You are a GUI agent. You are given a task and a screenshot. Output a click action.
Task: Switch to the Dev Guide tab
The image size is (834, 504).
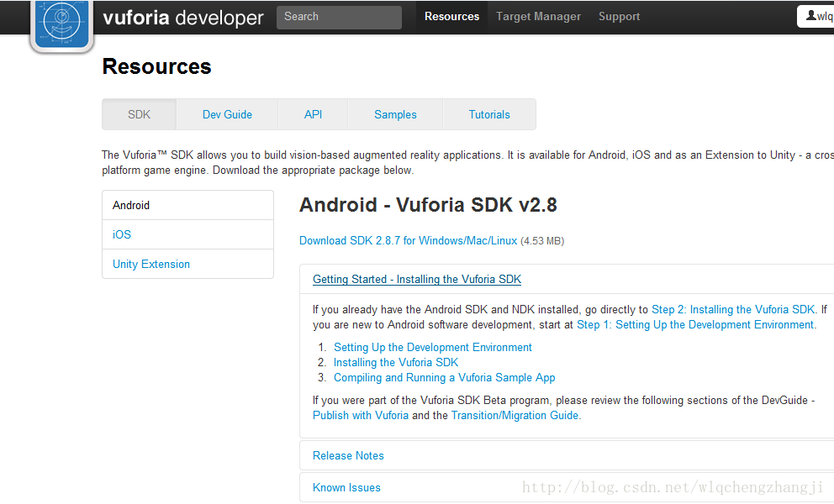click(x=227, y=114)
